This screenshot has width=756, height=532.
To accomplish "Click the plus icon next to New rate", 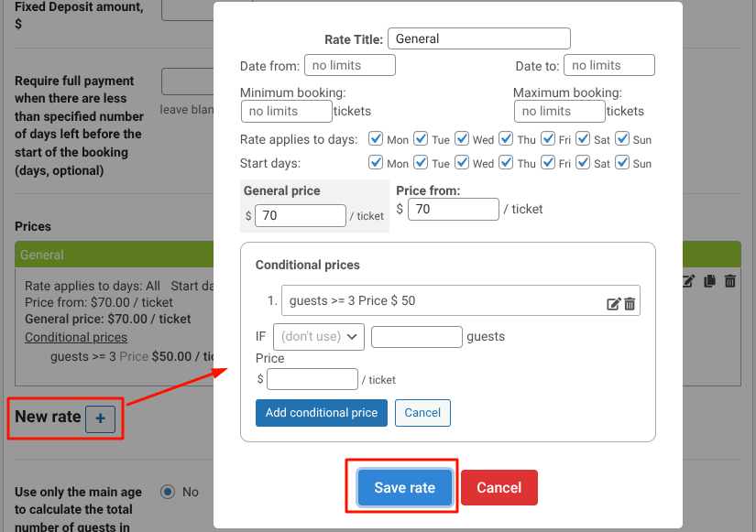I will pyautogui.click(x=101, y=418).
